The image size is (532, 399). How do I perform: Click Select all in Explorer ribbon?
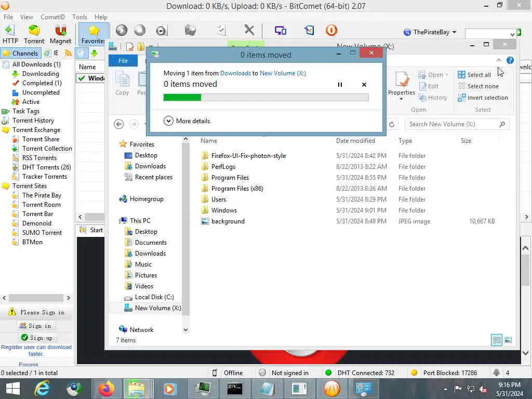(x=474, y=75)
